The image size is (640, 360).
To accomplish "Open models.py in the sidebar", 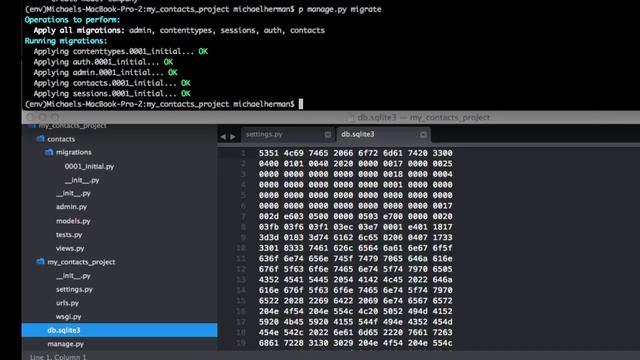I will click(x=73, y=221).
